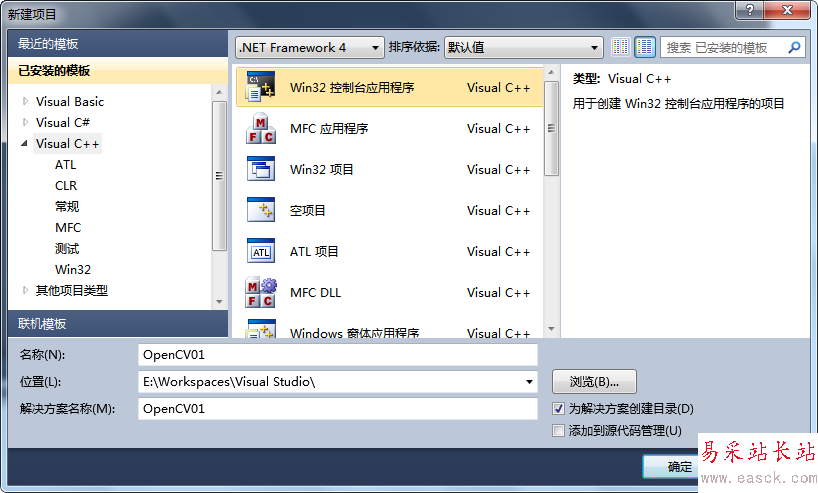Open the 已安装的模板 section

tap(118, 70)
